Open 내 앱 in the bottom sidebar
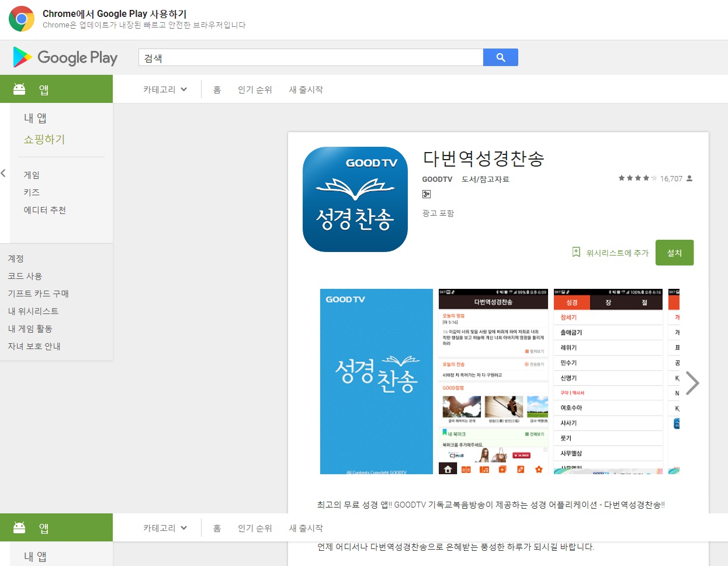Image resolution: width=728 pixels, height=566 pixels. point(35,557)
